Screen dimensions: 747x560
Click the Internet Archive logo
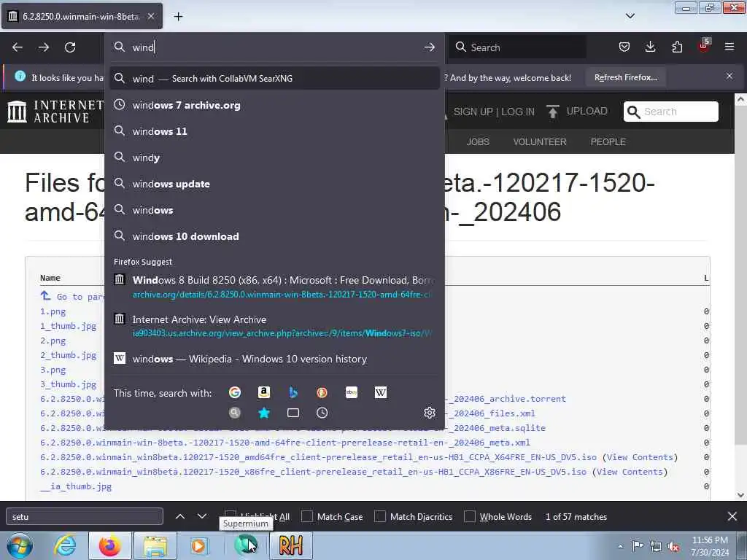(x=55, y=112)
